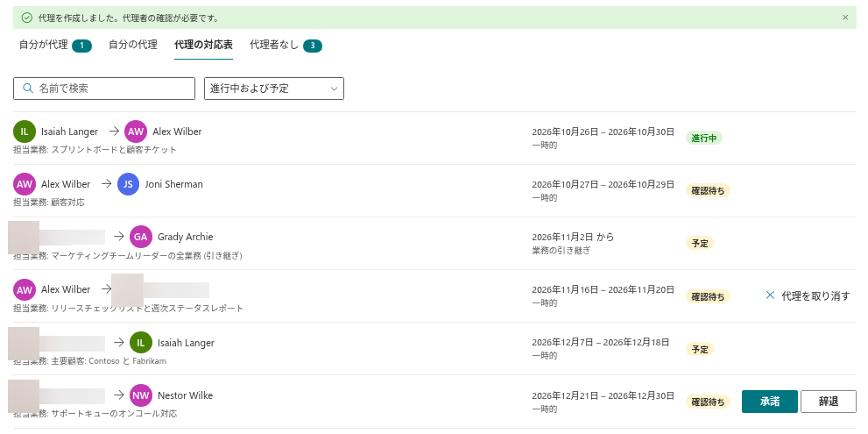Image resolution: width=868 pixels, height=434 pixels.
Task: Decline the delegation with 辞退 button
Action: (828, 402)
